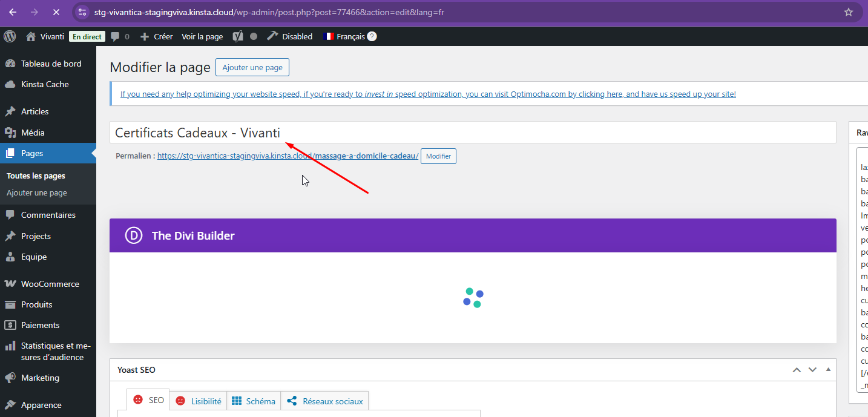Switch to the Schéma tab
Screen dimensions: 868x417
tap(254, 401)
